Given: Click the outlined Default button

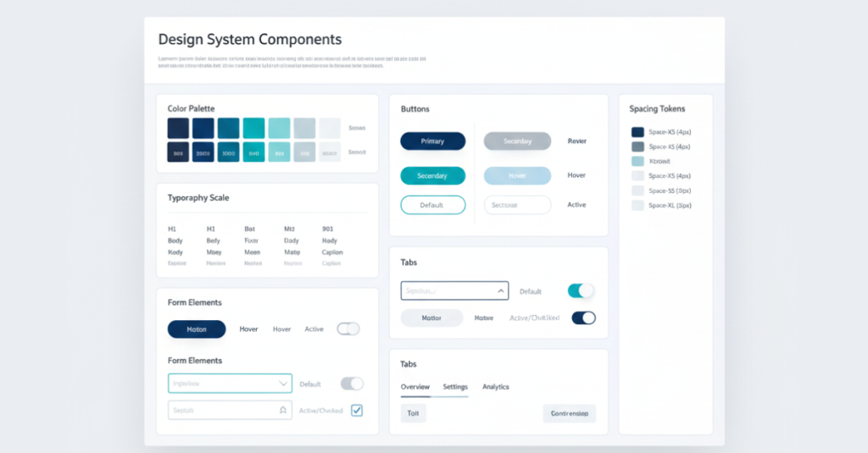Looking at the screenshot, I should 432,205.
